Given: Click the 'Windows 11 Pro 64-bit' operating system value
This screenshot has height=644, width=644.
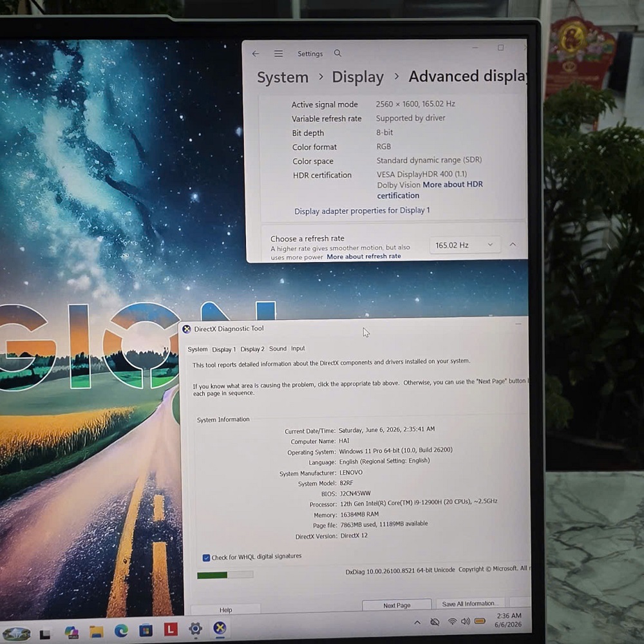Looking at the screenshot, I should click(x=395, y=450).
